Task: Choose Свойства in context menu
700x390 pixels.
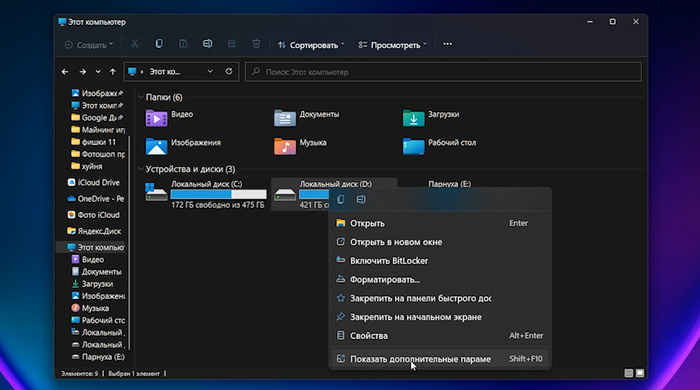Action: [440, 336]
